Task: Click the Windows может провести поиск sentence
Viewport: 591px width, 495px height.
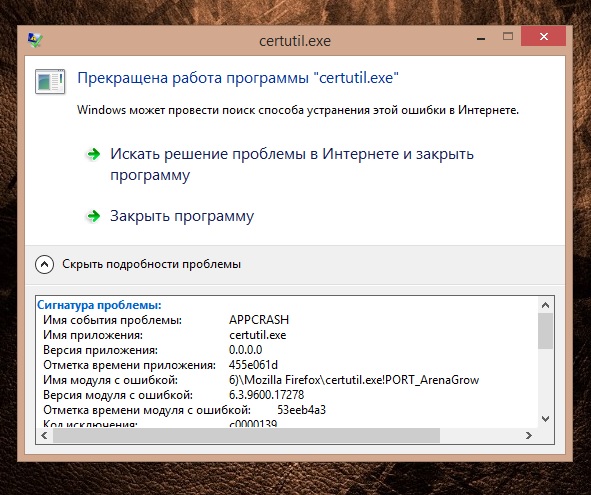Action: tap(298, 110)
